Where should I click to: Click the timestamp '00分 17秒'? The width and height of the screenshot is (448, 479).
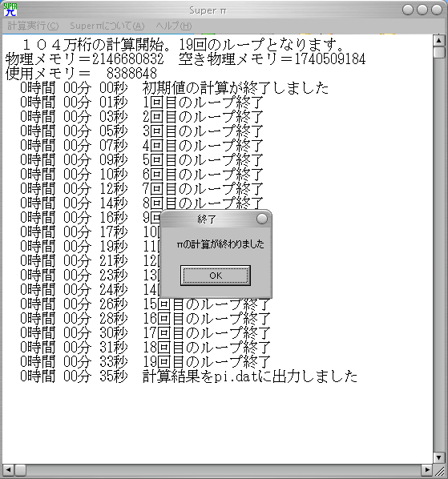[x=95, y=231]
